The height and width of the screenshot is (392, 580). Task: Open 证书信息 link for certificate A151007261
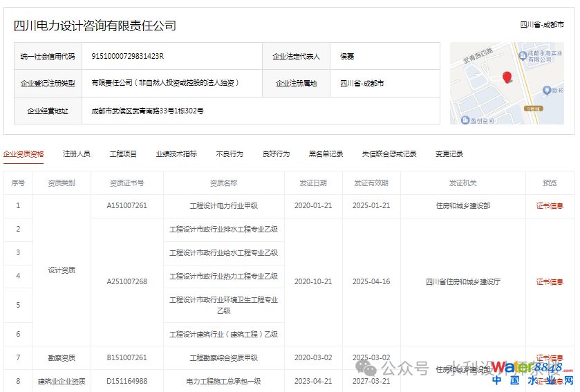click(x=550, y=206)
